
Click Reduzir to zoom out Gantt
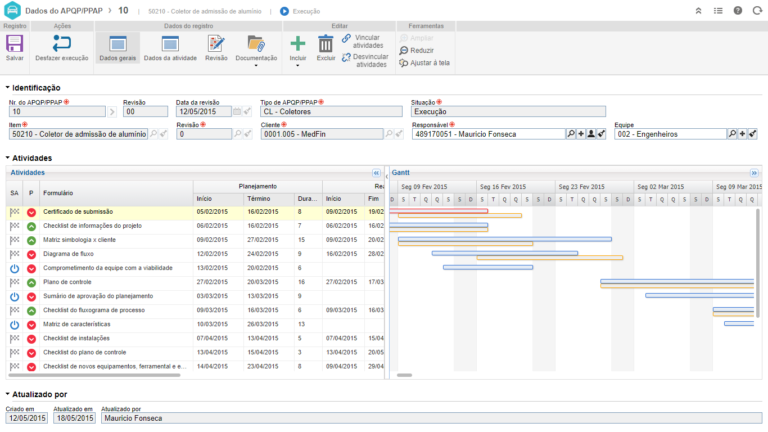click(x=421, y=50)
